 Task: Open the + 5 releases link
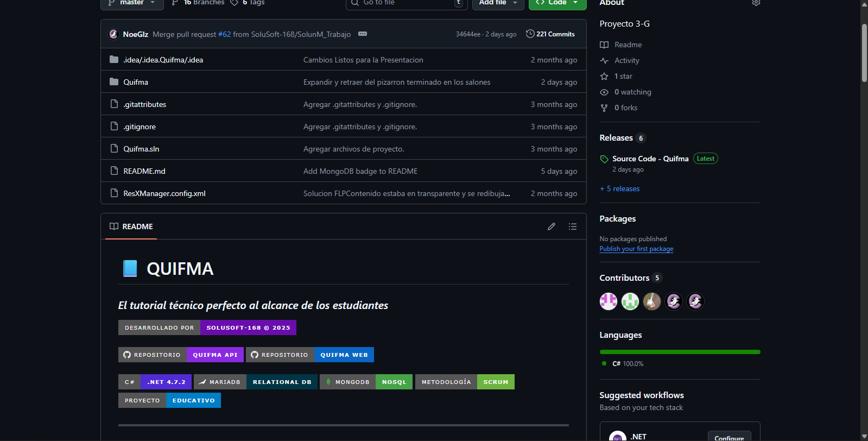point(619,188)
